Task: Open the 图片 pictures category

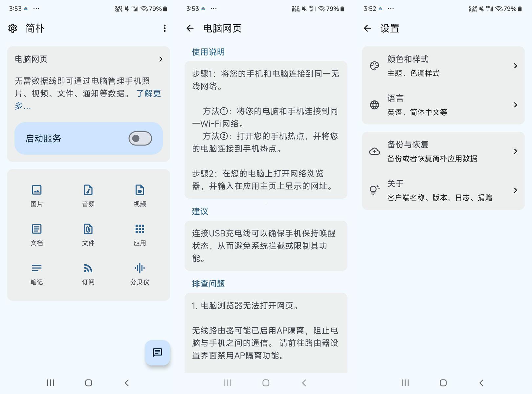Action: (x=36, y=196)
